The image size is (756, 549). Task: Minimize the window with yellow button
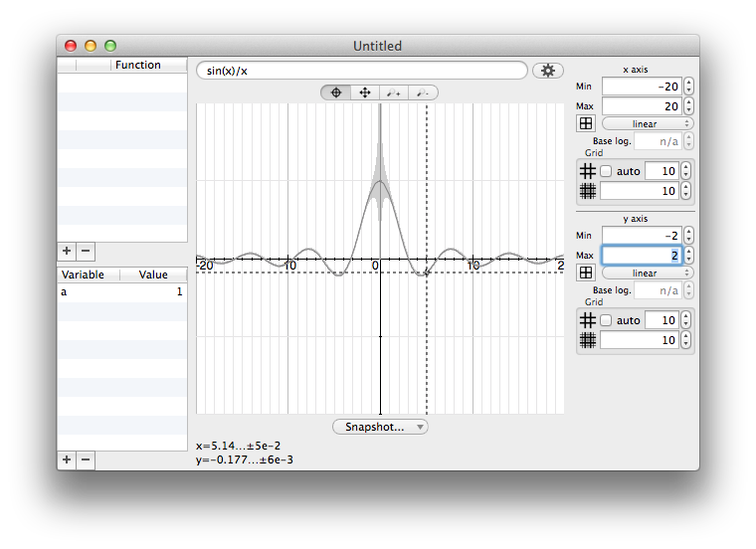coord(91,46)
